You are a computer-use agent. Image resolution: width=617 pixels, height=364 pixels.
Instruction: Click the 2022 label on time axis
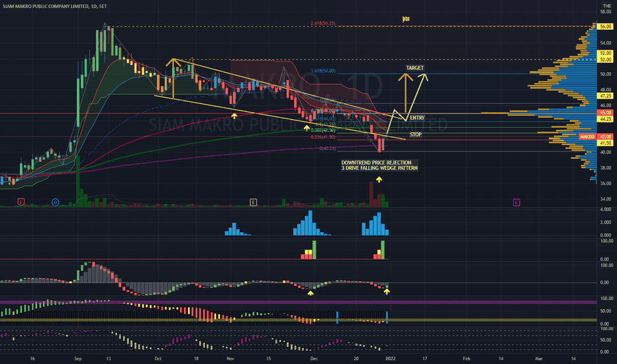click(391, 359)
